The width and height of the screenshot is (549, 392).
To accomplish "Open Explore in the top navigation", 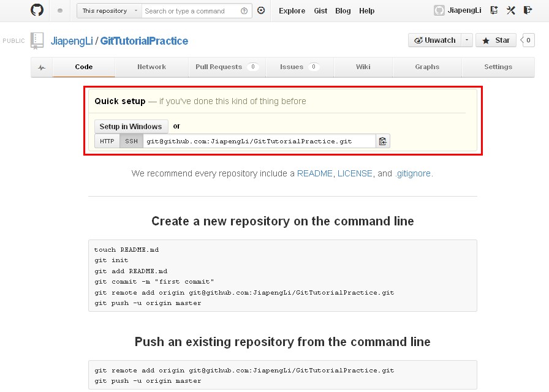I will pyautogui.click(x=292, y=11).
